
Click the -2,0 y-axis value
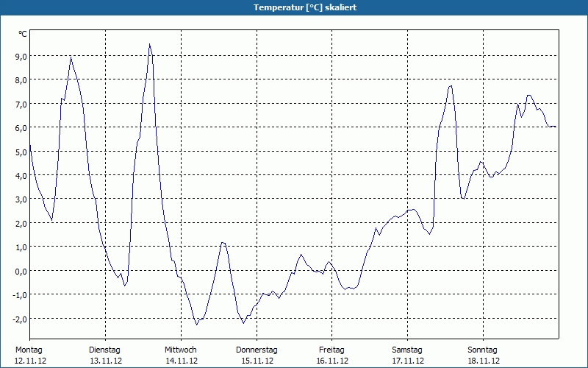(19, 319)
